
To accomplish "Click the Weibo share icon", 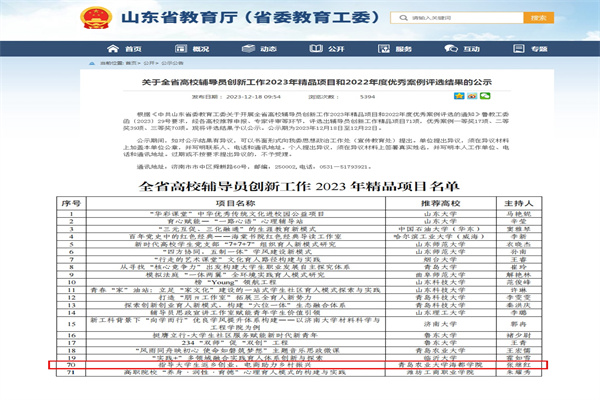I will 472,96.
